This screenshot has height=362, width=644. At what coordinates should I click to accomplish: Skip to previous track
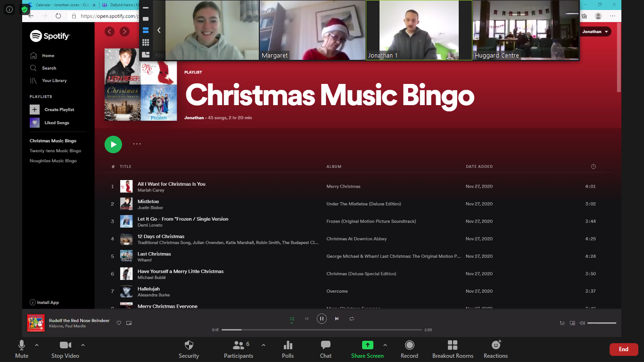(x=306, y=319)
